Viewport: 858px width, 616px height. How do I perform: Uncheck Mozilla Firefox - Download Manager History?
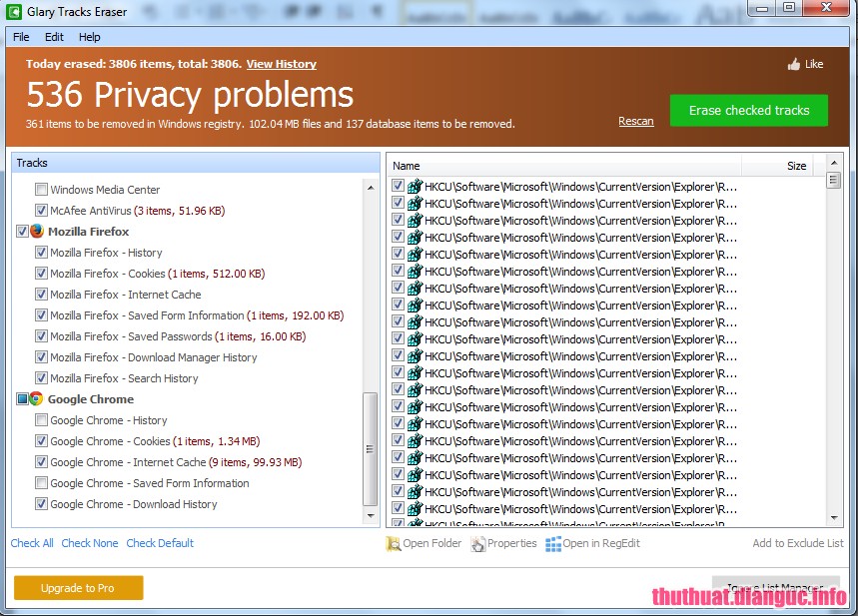tap(41, 357)
